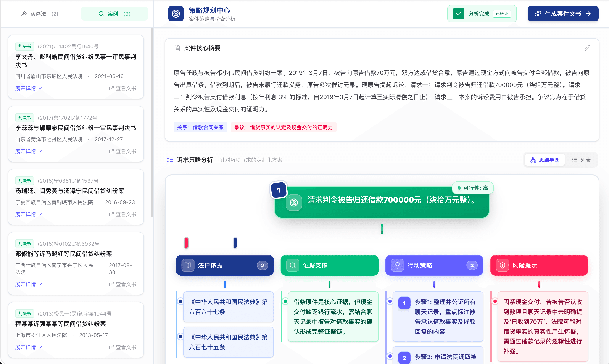Viewport: 609px width, 364px height.
Task: Click the book icon on 法律依据 card
Action: 188,265
